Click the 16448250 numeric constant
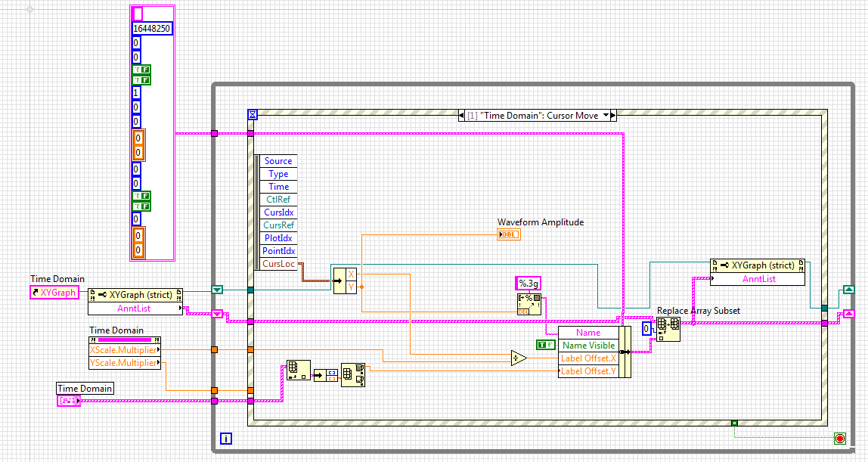The height and width of the screenshot is (462, 868). click(152, 28)
